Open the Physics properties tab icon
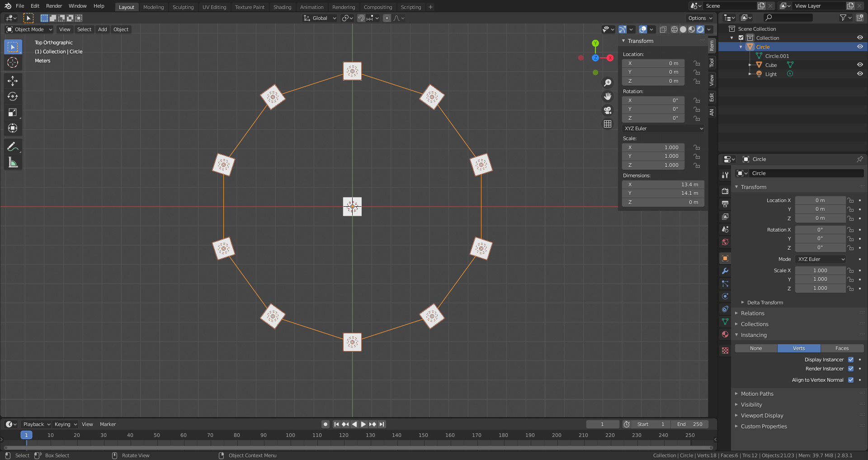The height and width of the screenshot is (460, 868). tap(725, 296)
